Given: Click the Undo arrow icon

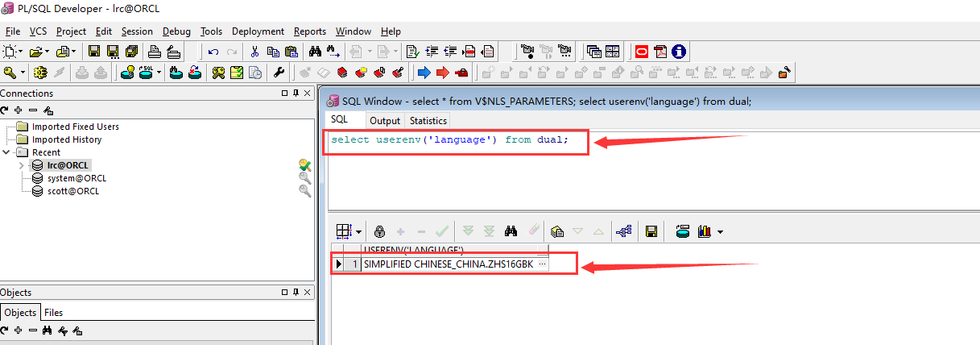Looking at the screenshot, I should (x=213, y=52).
